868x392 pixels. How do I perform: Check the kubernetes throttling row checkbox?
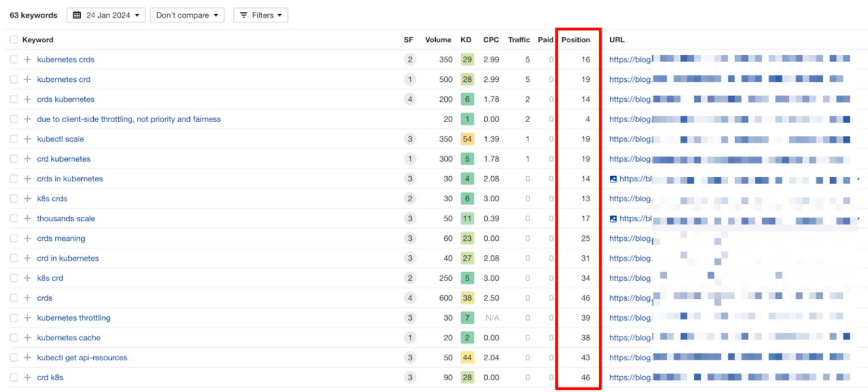pyautogui.click(x=14, y=318)
